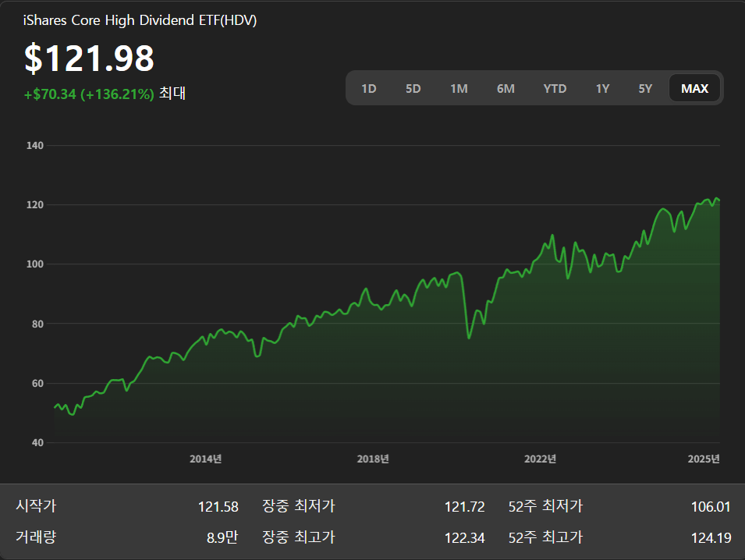
Task: Click the 120 y-axis label
Action: point(34,204)
